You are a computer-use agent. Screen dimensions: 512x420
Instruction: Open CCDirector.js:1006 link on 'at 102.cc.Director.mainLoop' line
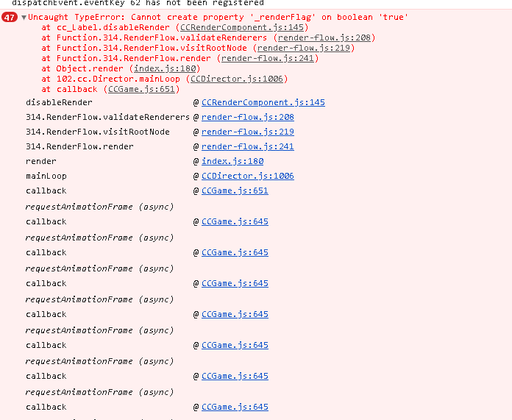[236, 79]
